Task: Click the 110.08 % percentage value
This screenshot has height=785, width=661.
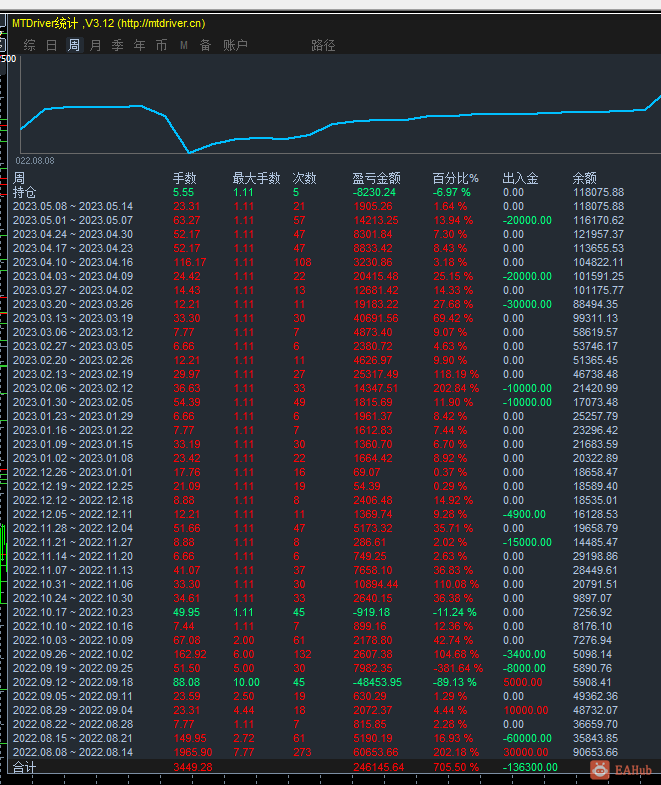Action: pos(456,585)
